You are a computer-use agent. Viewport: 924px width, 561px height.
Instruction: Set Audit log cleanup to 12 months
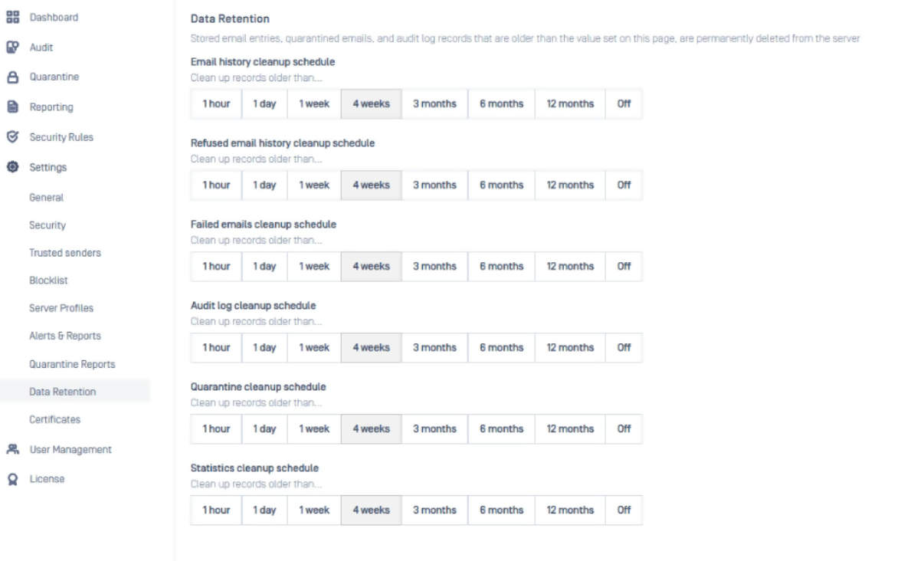click(570, 348)
